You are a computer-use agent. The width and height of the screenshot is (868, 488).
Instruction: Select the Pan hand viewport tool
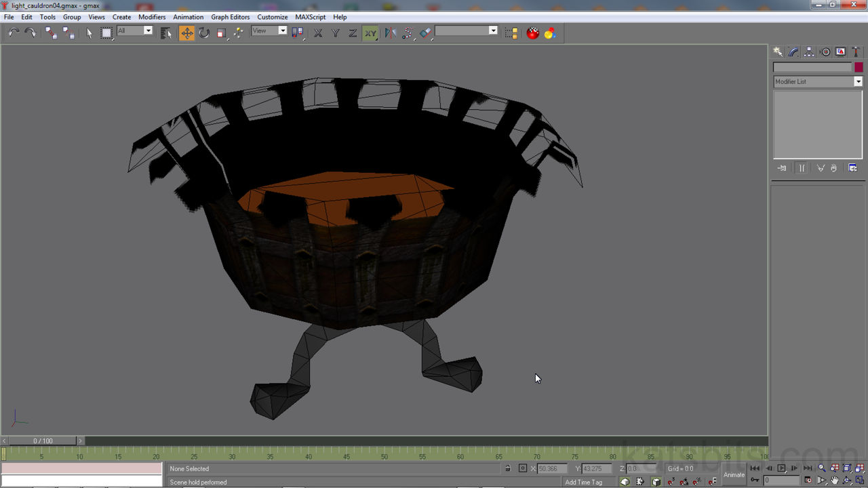(835, 481)
